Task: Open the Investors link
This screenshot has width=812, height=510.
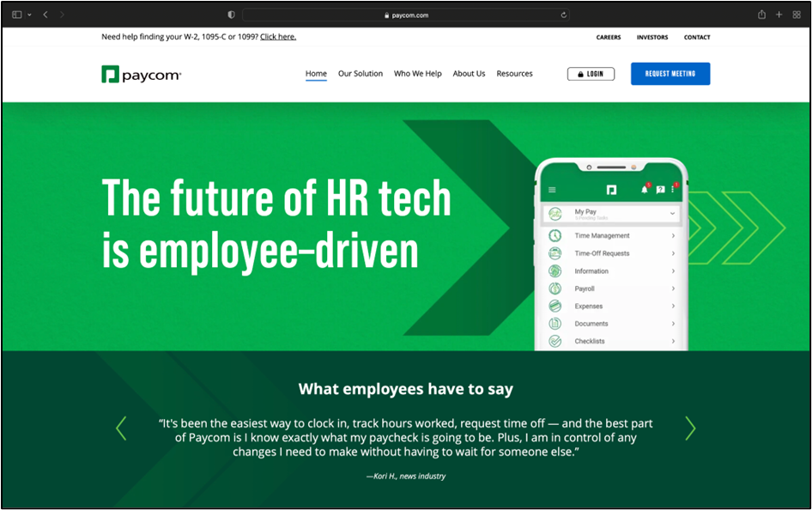Action: point(652,37)
